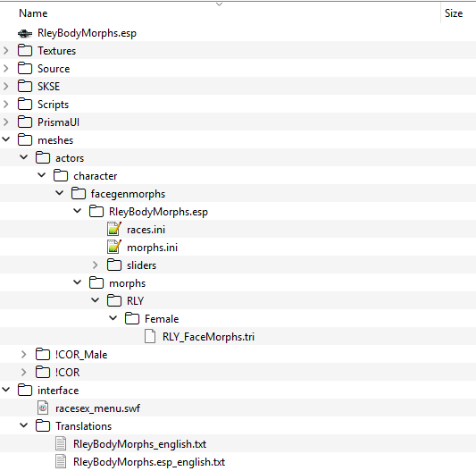
Task: Select the racesex_menu.swf file name
Action: click(x=97, y=408)
